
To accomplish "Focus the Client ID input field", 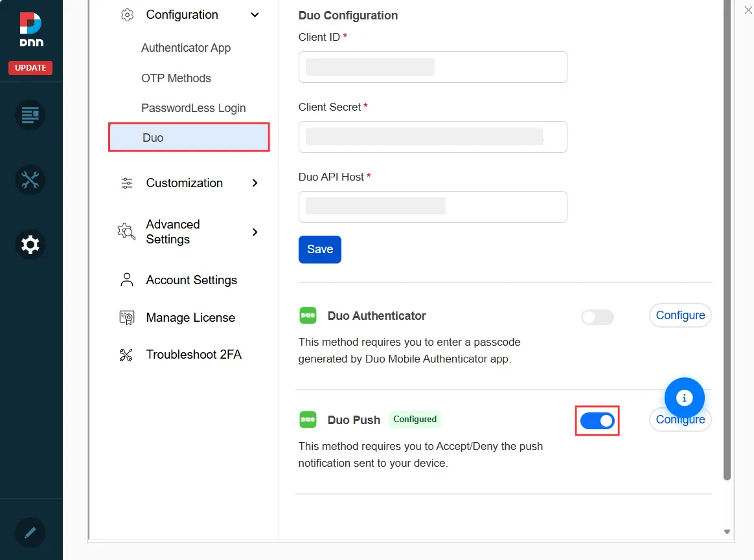I will click(433, 67).
